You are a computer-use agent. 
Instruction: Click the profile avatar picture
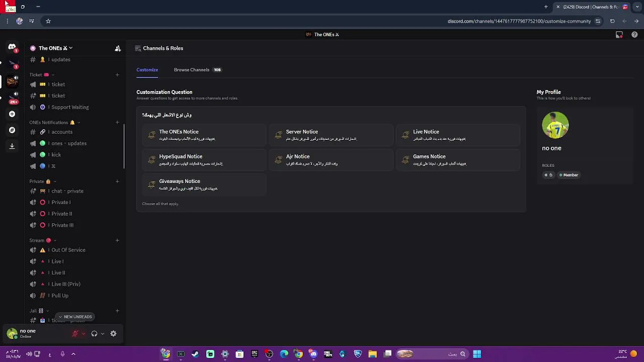(555, 125)
